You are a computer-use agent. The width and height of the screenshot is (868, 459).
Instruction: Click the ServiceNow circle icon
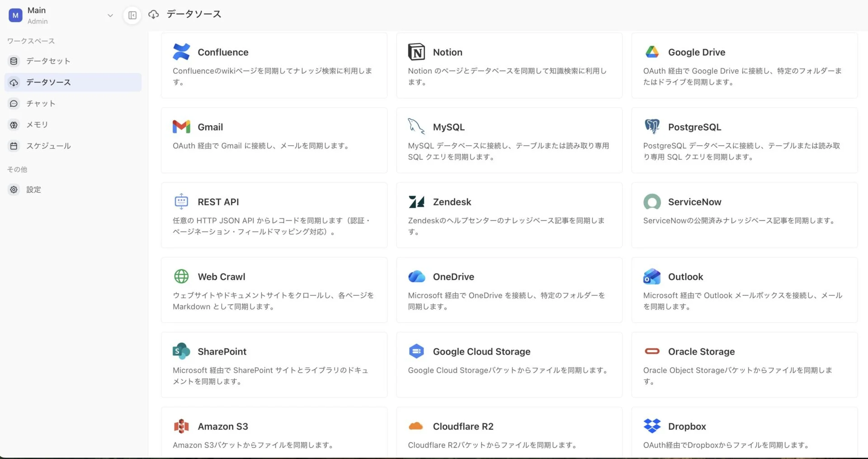(x=652, y=202)
